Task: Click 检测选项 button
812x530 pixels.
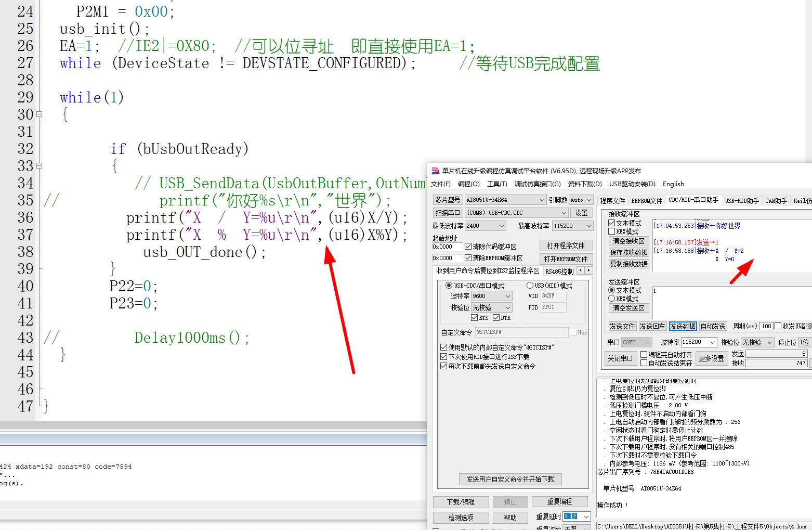Action: pos(461,518)
